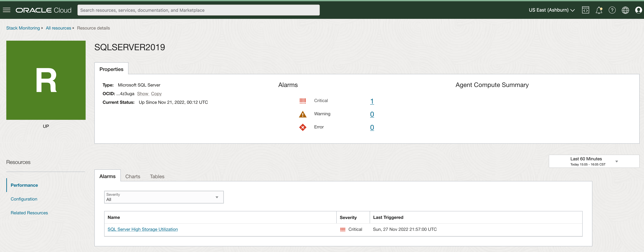Open the Critical alarms count link
644x252 pixels.
click(372, 101)
